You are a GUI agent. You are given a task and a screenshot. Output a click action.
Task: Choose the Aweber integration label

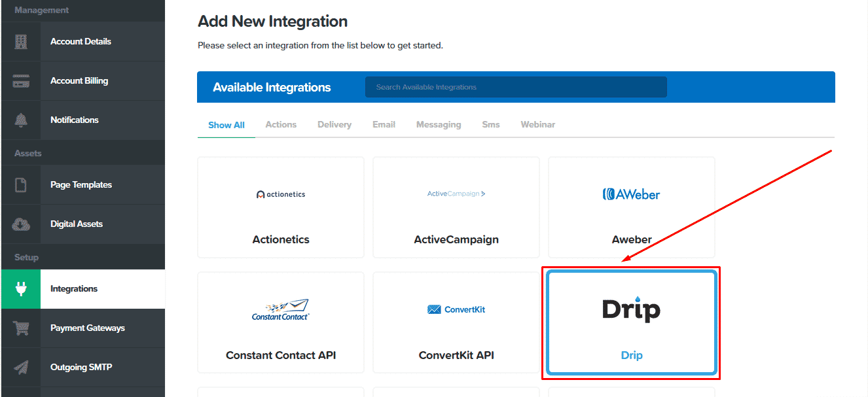632,239
